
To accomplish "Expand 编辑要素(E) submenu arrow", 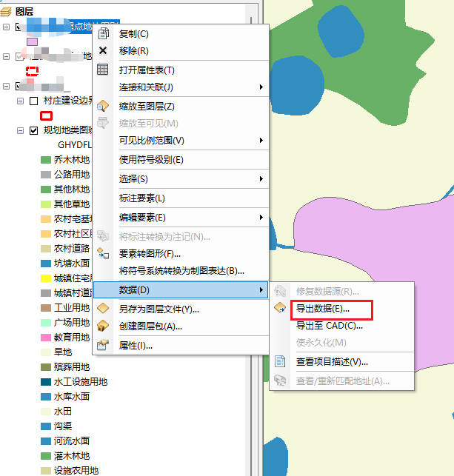I will pyautogui.click(x=261, y=218).
